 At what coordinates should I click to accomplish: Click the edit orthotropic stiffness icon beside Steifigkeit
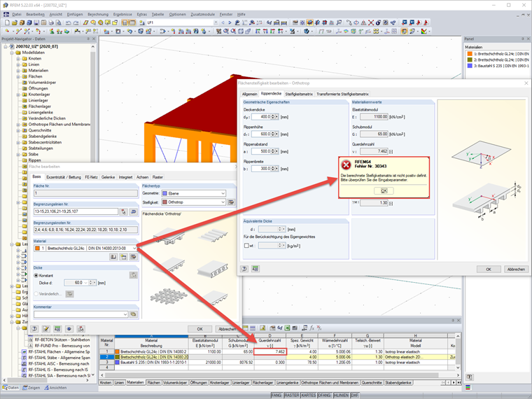click(231, 202)
